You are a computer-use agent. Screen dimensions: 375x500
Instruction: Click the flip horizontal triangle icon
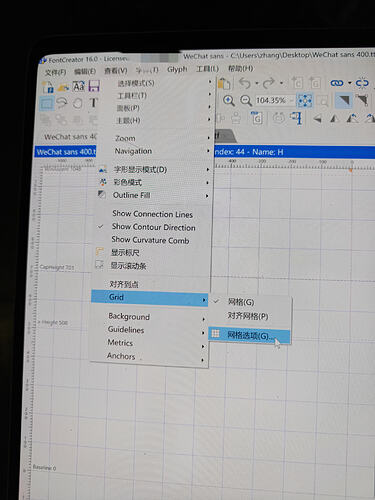click(317, 118)
